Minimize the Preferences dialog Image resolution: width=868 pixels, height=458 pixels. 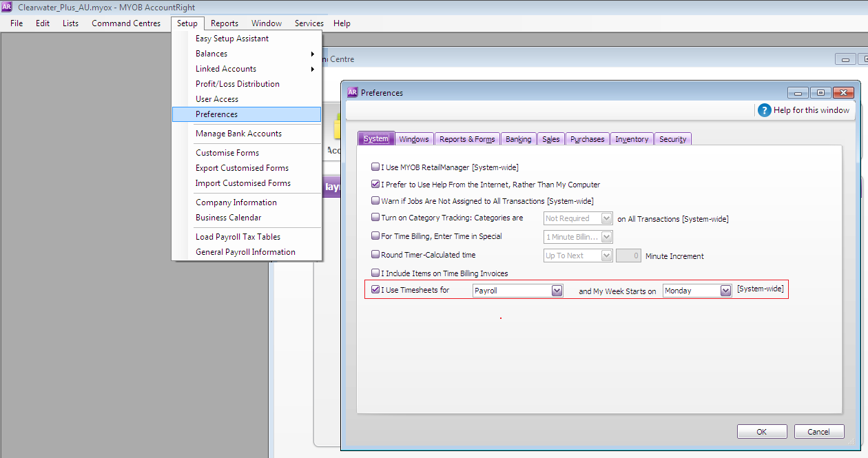(798, 93)
